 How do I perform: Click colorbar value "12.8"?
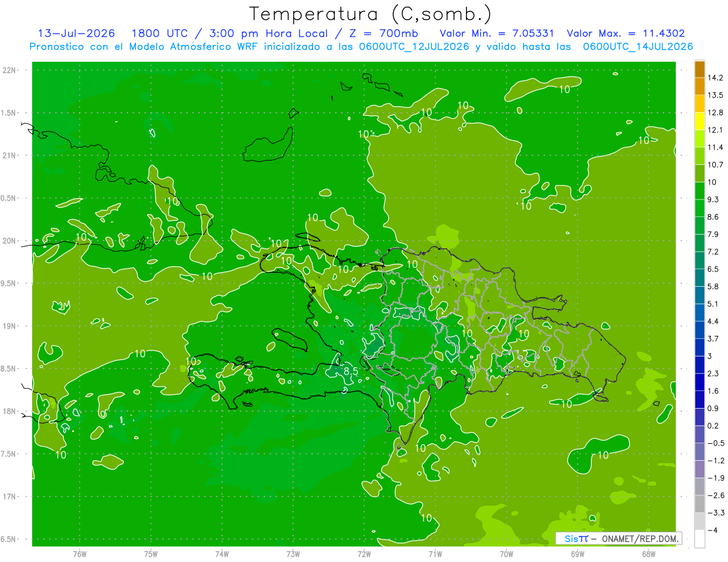click(x=716, y=113)
